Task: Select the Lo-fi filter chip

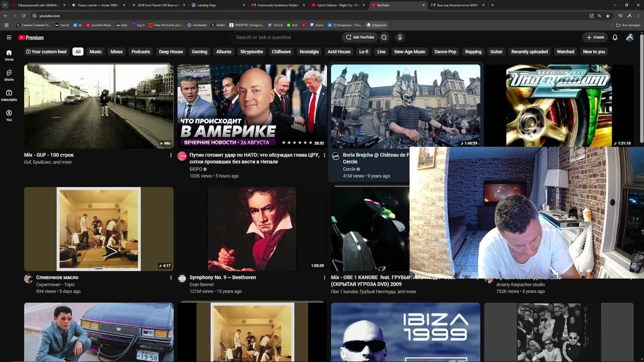Action: pyautogui.click(x=364, y=52)
